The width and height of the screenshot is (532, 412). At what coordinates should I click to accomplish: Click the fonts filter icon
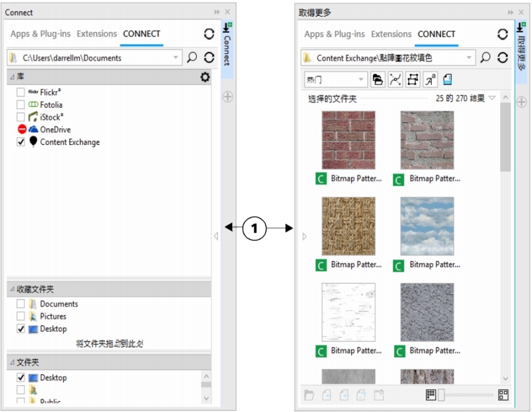(x=430, y=80)
